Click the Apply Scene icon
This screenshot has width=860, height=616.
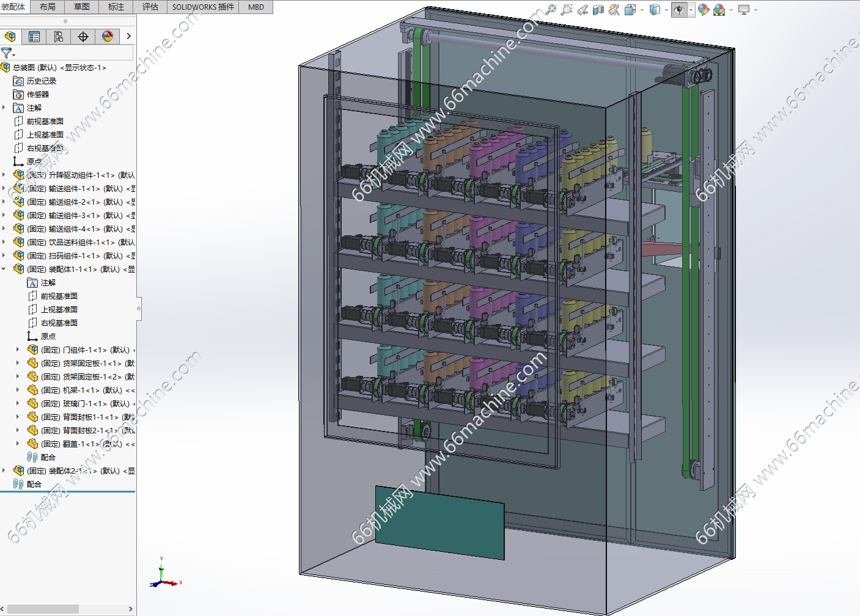[x=719, y=9]
